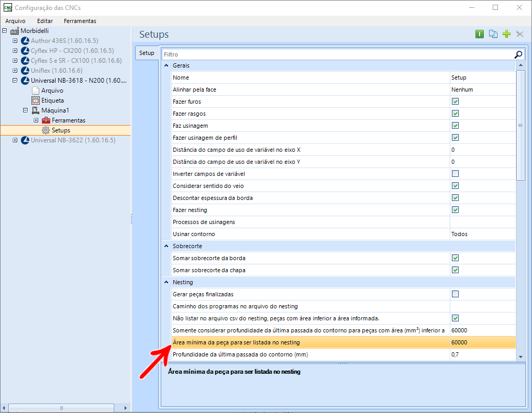Click the duplicate setup icon
Image resolution: width=532 pixels, height=413 pixels.
click(493, 34)
